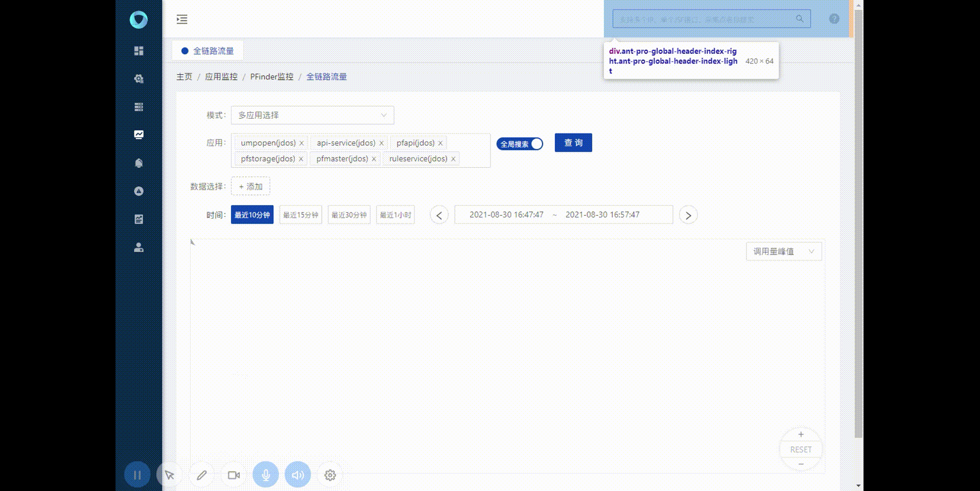Open the gear search icon in the sidebar
The image size is (980, 491).
[x=138, y=79]
